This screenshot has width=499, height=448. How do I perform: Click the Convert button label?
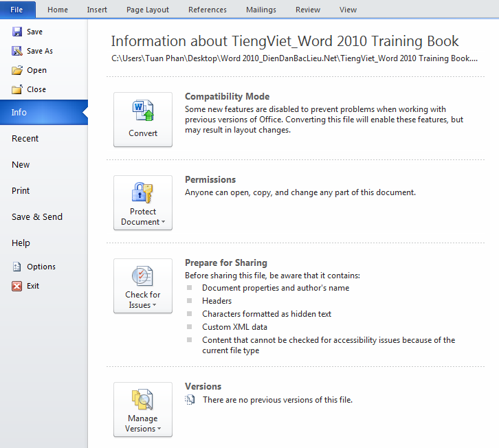pyautogui.click(x=143, y=133)
